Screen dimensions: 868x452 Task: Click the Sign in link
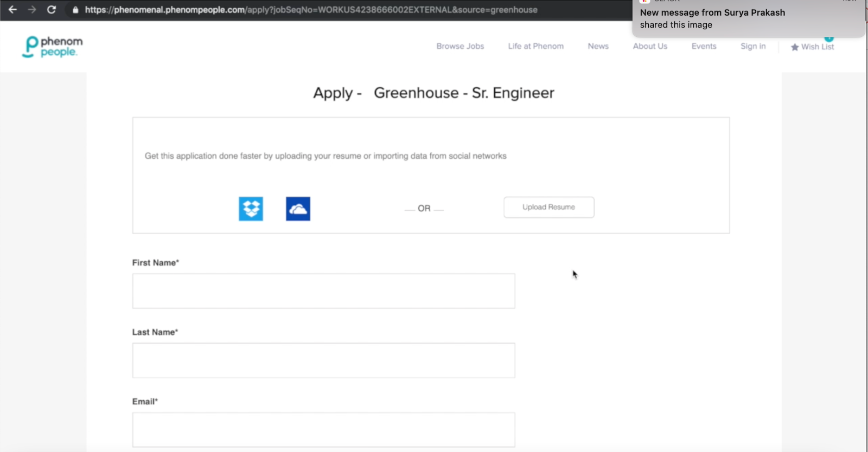tap(753, 46)
